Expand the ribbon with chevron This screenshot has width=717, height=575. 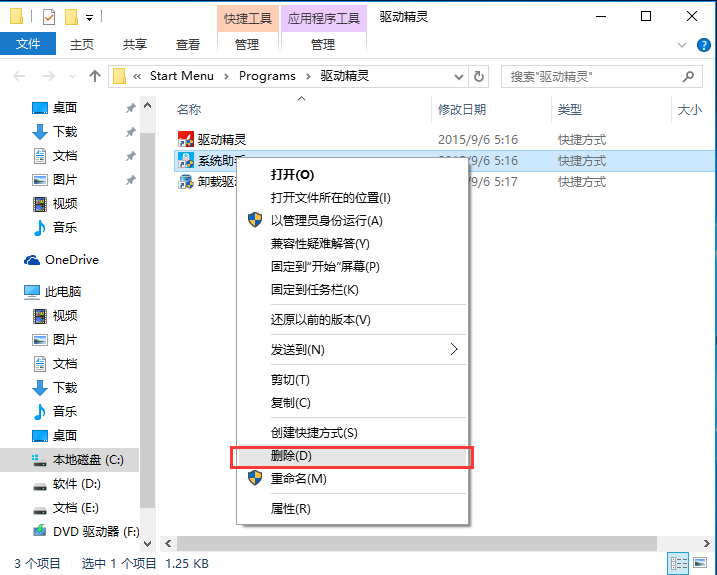point(682,45)
